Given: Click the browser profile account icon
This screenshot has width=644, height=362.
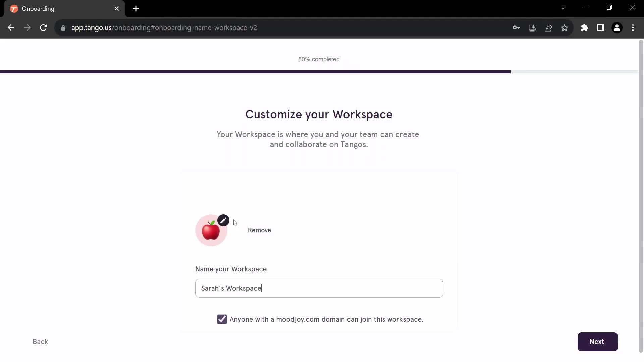Looking at the screenshot, I should (x=617, y=28).
